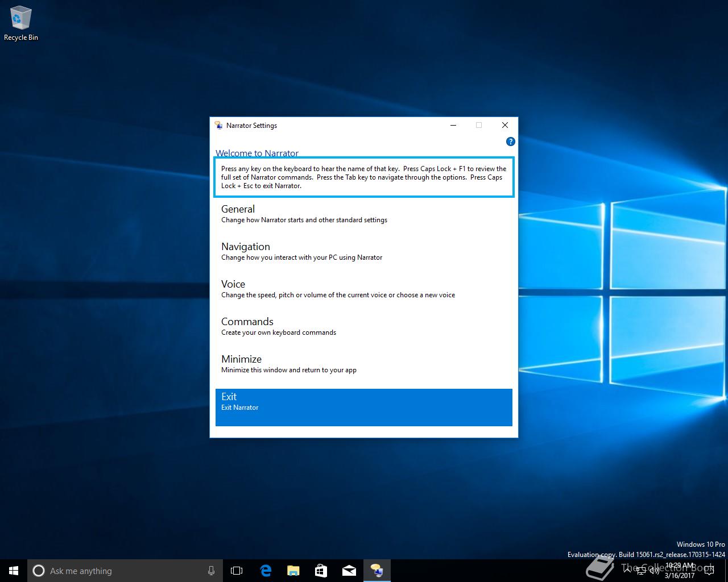Open File Explorer from taskbar
Image resolution: width=728 pixels, height=582 pixels.
tap(293, 571)
